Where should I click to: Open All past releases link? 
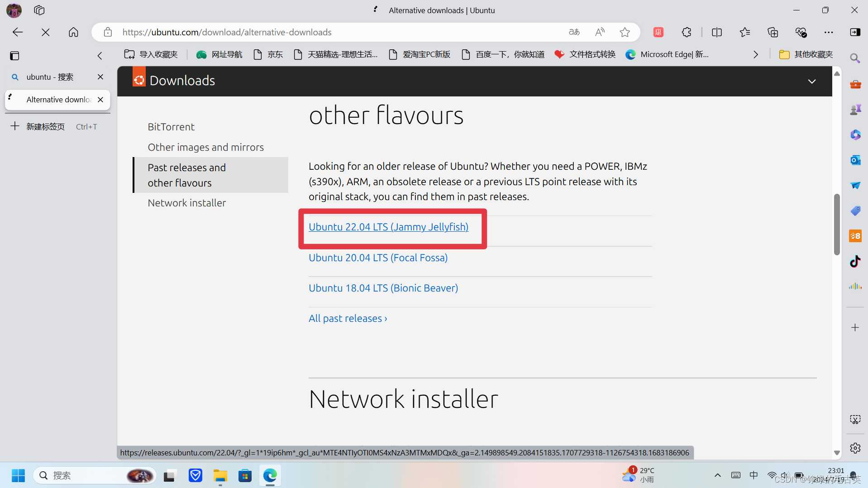click(348, 318)
